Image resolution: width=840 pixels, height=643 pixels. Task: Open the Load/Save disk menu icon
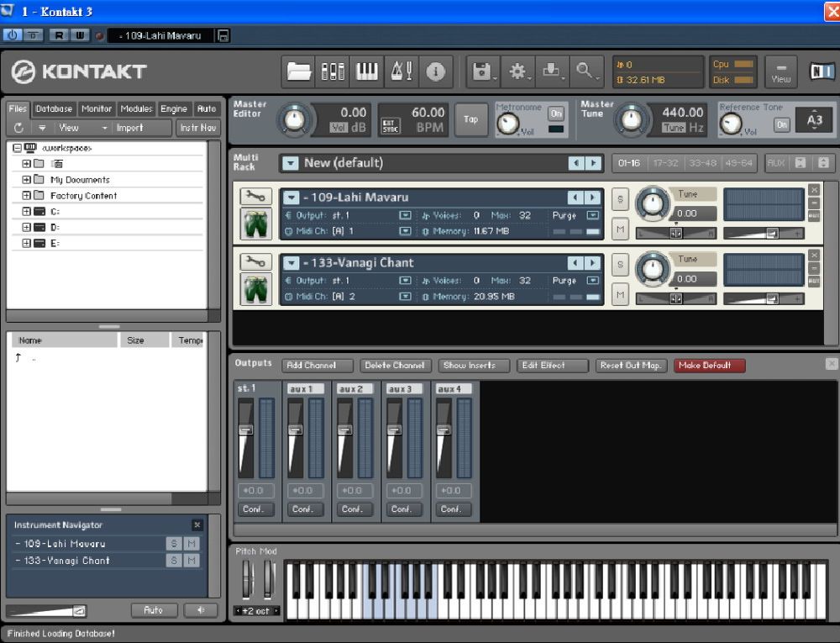(482, 71)
